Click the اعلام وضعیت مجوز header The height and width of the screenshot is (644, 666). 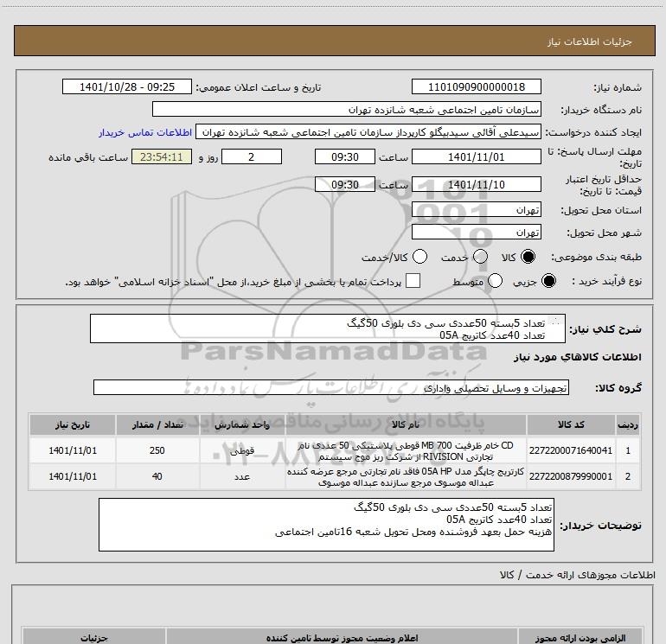pyautogui.click(x=342, y=638)
